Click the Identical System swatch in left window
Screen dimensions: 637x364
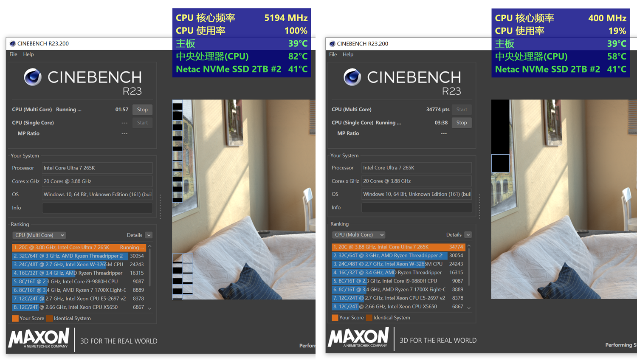[49, 318]
